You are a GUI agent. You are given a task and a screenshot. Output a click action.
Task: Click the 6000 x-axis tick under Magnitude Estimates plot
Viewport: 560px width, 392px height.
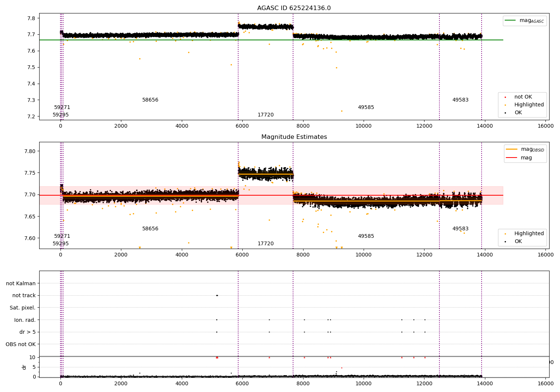242,255
